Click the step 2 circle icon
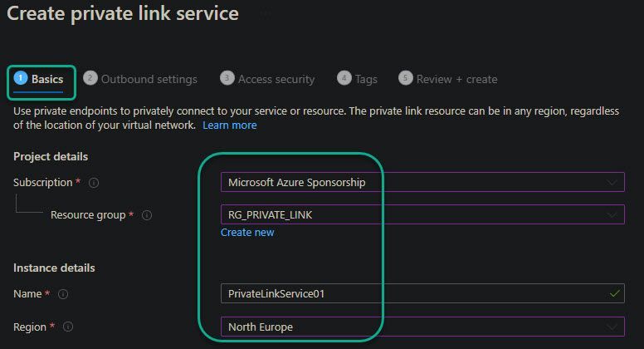 [x=90, y=78]
